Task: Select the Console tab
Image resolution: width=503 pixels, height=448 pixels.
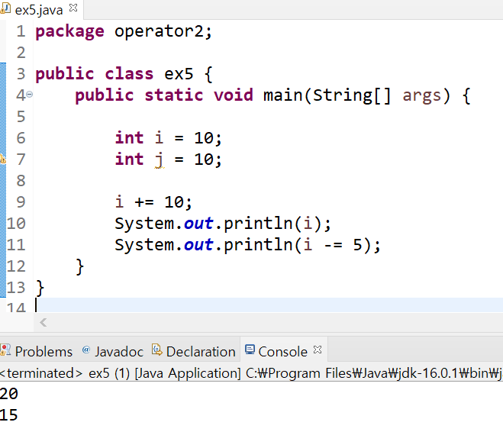Action: (x=282, y=352)
